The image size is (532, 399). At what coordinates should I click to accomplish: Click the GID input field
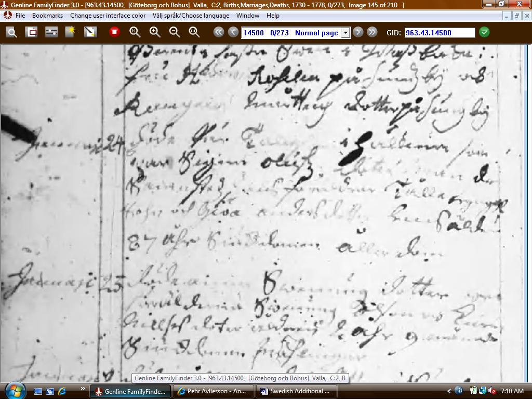[440, 33]
